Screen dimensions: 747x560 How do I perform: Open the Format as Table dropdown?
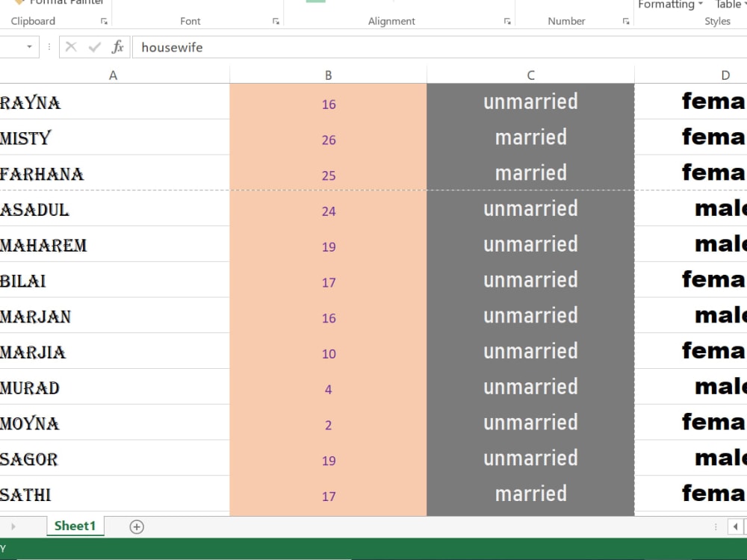pos(729,4)
